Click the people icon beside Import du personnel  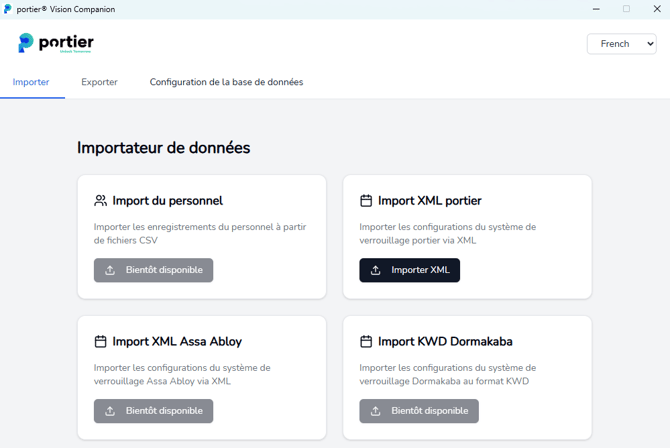(x=100, y=201)
